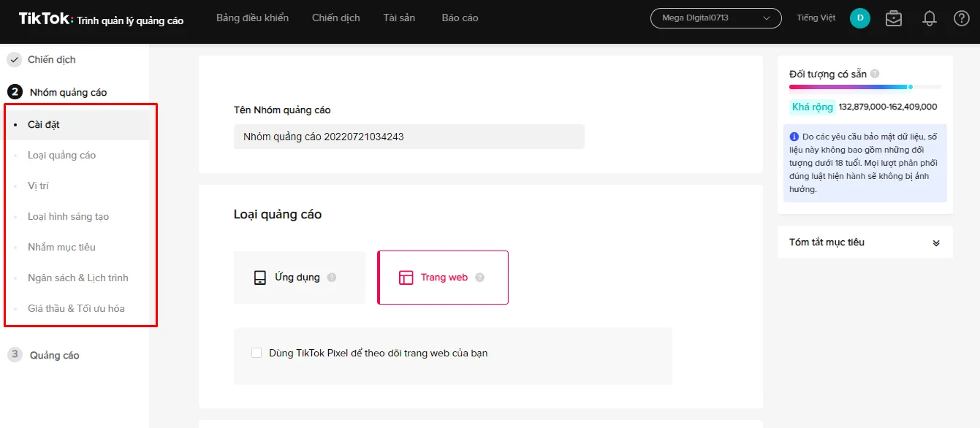Click help icon beside Đối tượng có sẵn
980x428 pixels.
(875, 74)
